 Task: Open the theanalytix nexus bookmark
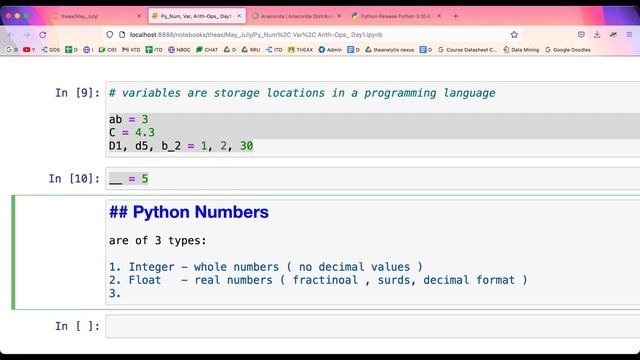[389, 50]
